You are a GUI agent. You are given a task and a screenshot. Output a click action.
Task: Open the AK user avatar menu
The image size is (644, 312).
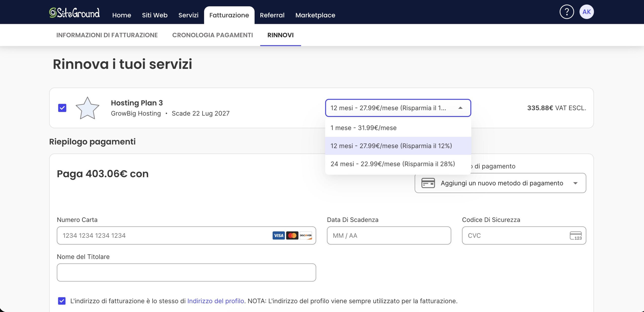[x=586, y=12]
